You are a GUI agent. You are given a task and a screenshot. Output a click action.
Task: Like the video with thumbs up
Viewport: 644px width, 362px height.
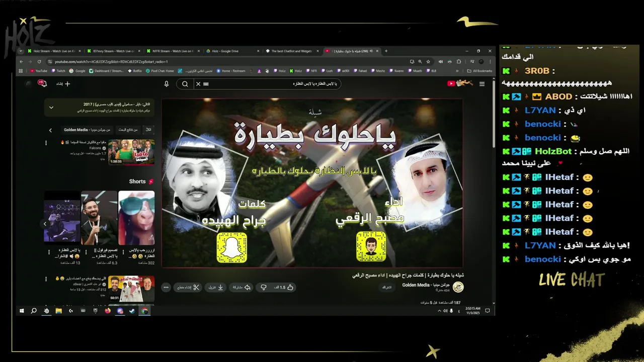tap(285, 288)
